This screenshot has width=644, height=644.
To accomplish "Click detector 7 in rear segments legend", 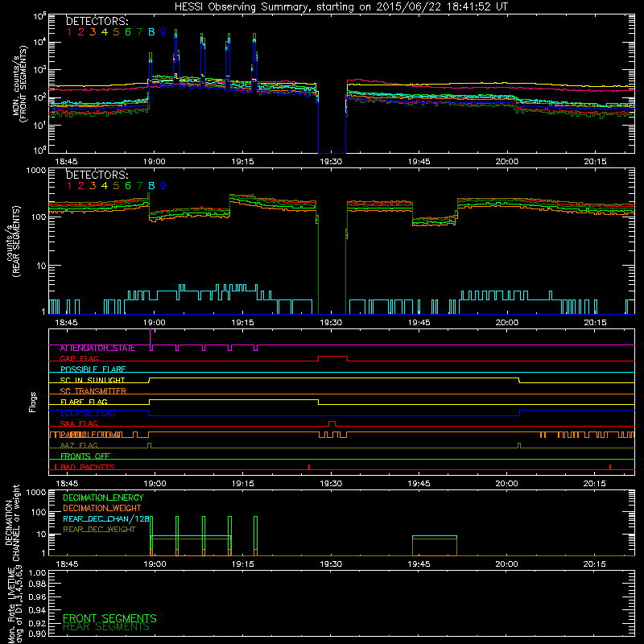I will tap(139, 186).
